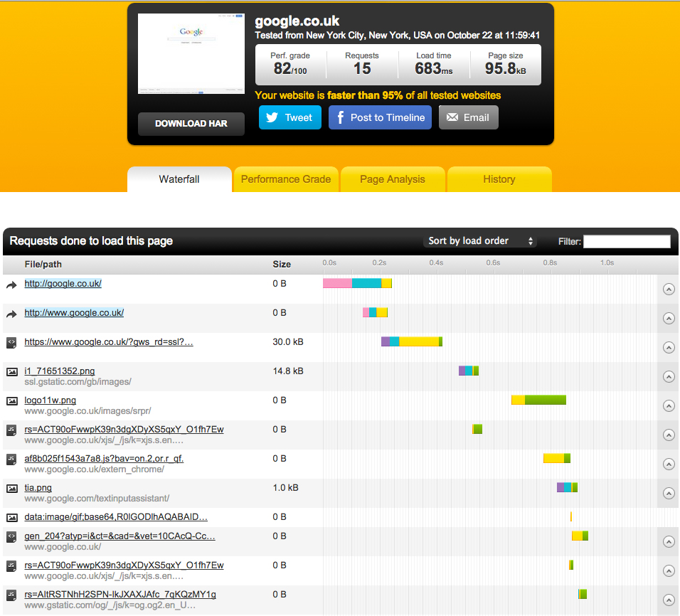Click the JS icon beside the rs=AltRSTNhH2SPN request
This screenshot has height=616, width=680.
click(x=11, y=595)
